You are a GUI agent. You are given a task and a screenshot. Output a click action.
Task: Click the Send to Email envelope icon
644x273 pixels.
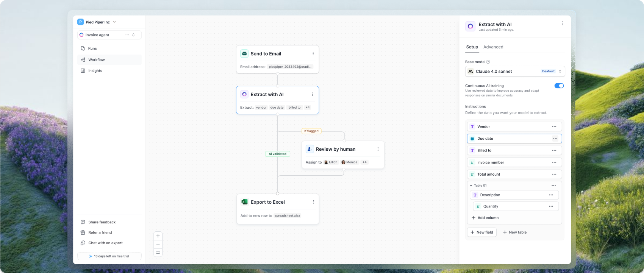[244, 54]
